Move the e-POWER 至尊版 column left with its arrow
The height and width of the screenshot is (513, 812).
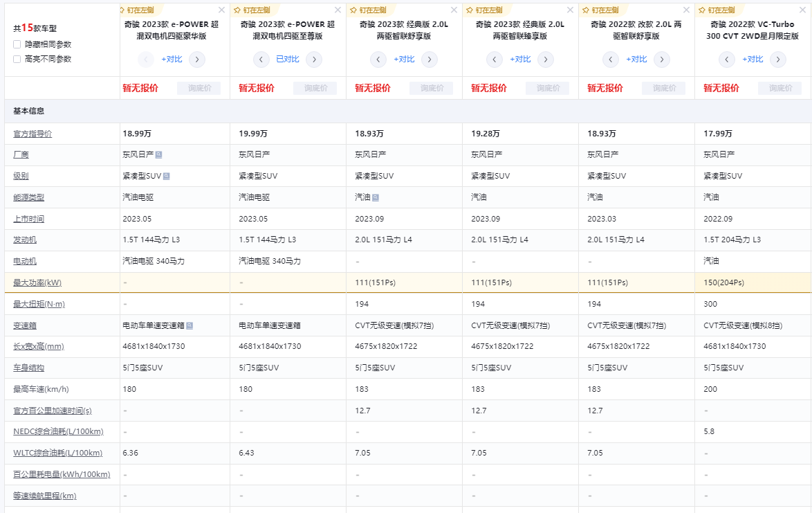[261, 60]
